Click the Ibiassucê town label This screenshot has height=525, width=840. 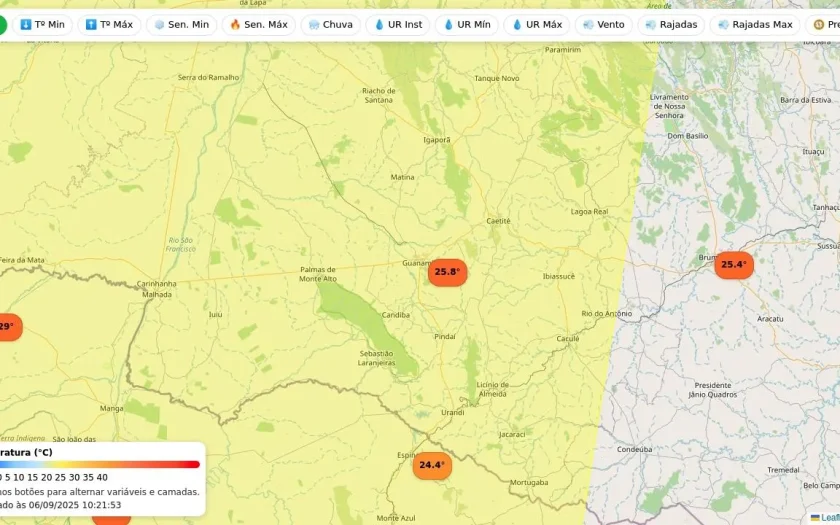tap(559, 276)
